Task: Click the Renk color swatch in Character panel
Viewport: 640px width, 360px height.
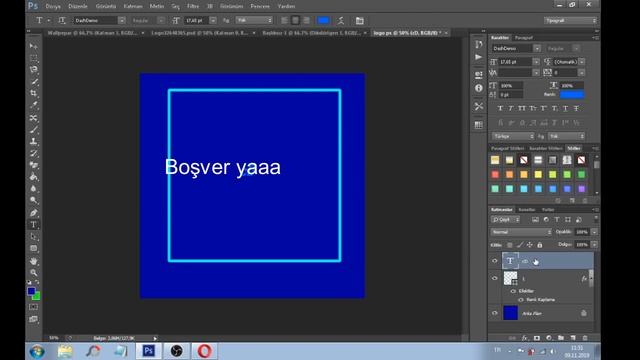Action: pyautogui.click(x=572, y=95)
